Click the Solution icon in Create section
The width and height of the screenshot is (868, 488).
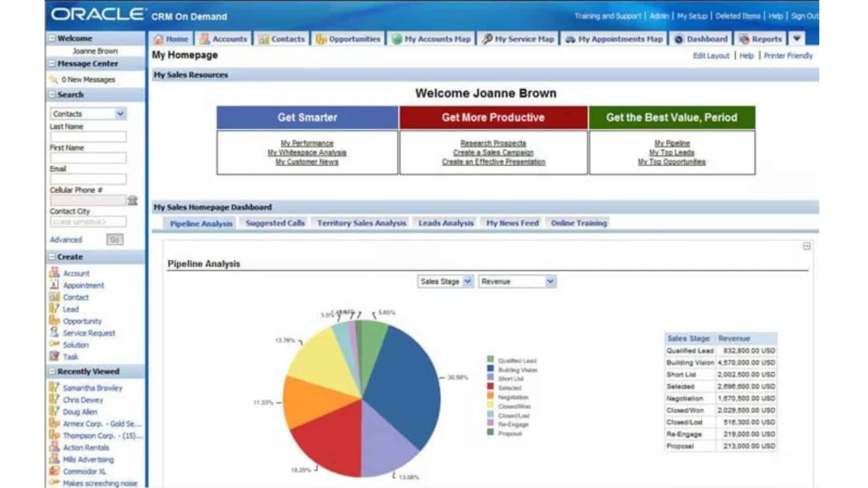coord(54,344)
